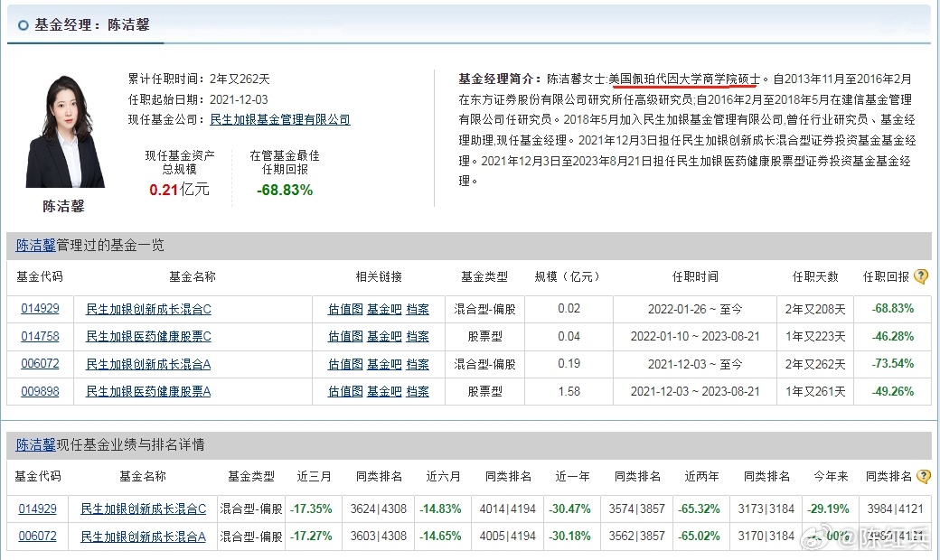Open 基金吧 for fund 009898

tap(384, 392)
